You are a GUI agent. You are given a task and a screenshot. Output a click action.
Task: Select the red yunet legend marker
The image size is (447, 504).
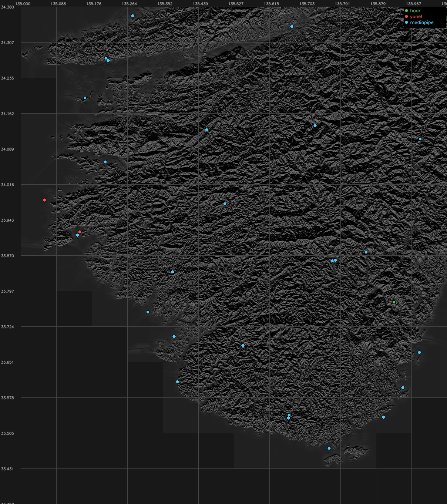click(406, 17)
